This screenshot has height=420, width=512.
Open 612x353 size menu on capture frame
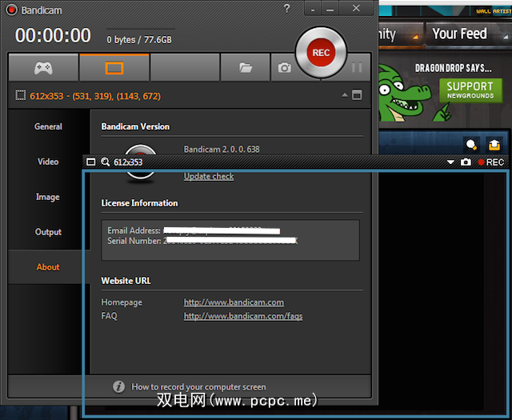(128, 162)
